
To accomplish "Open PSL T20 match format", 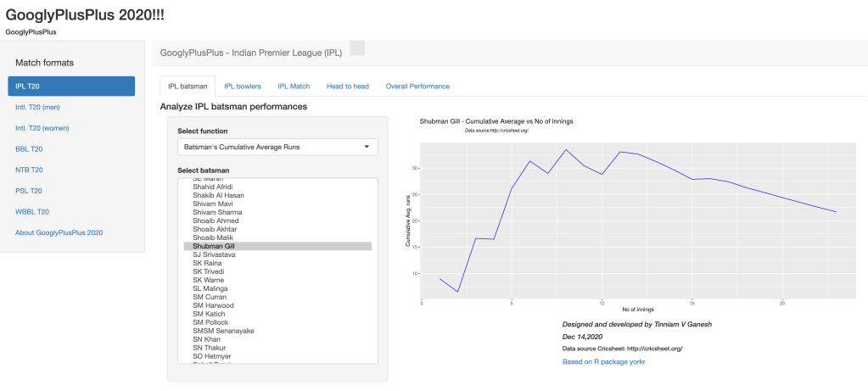I will click(29, 191).
